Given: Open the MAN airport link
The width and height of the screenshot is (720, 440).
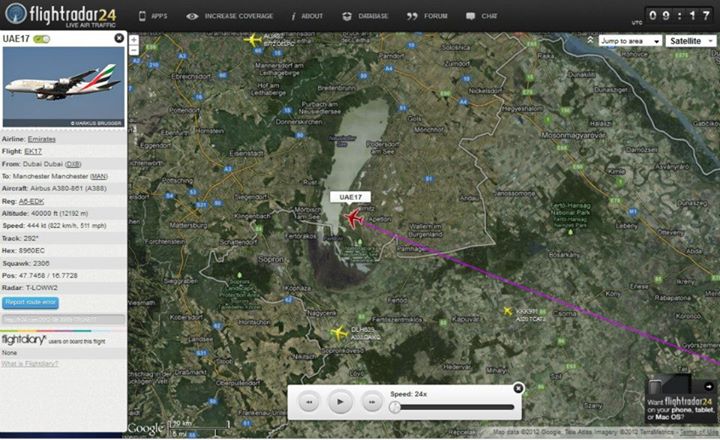Looking at the screenshot, I should (98, 176).
